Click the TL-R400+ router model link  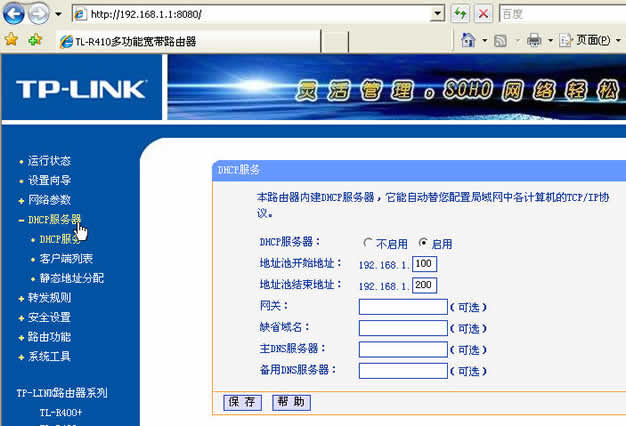point(61,412)
